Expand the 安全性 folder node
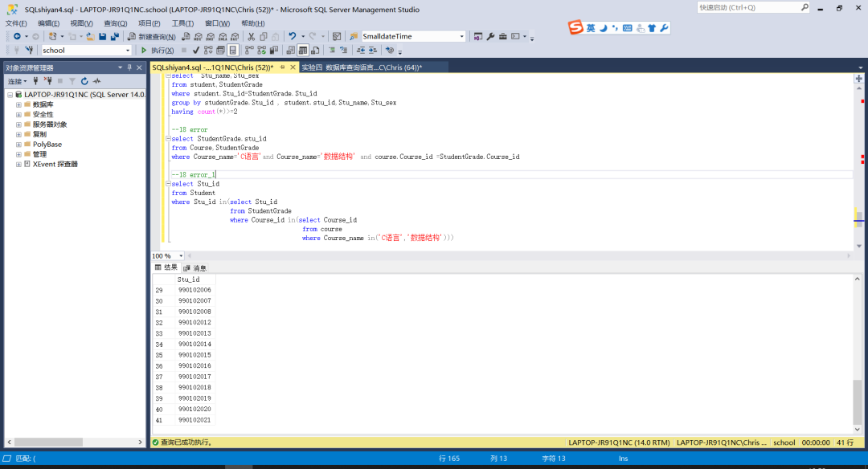The image size is (868, 469). 18,115
